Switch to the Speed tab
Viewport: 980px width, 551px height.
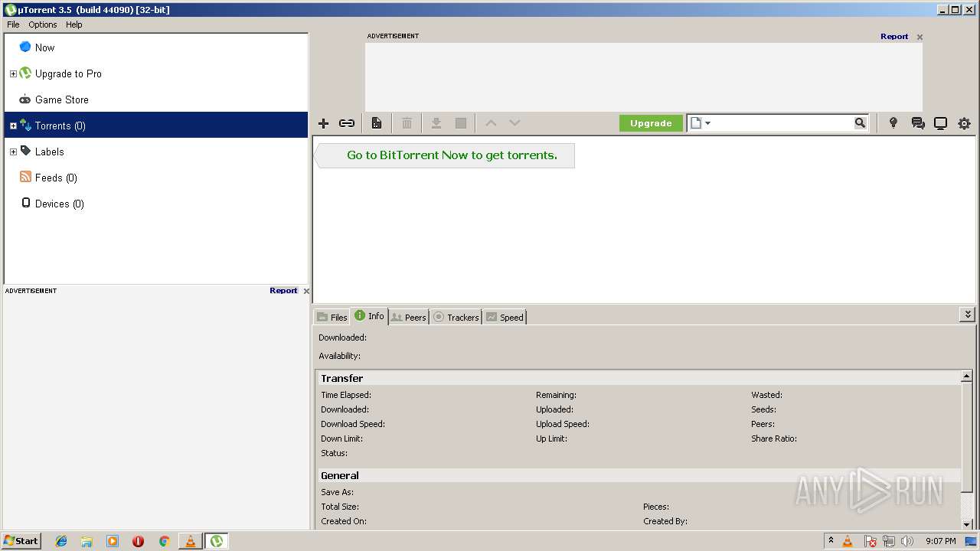pyautogui.click(x=505, y=317)
